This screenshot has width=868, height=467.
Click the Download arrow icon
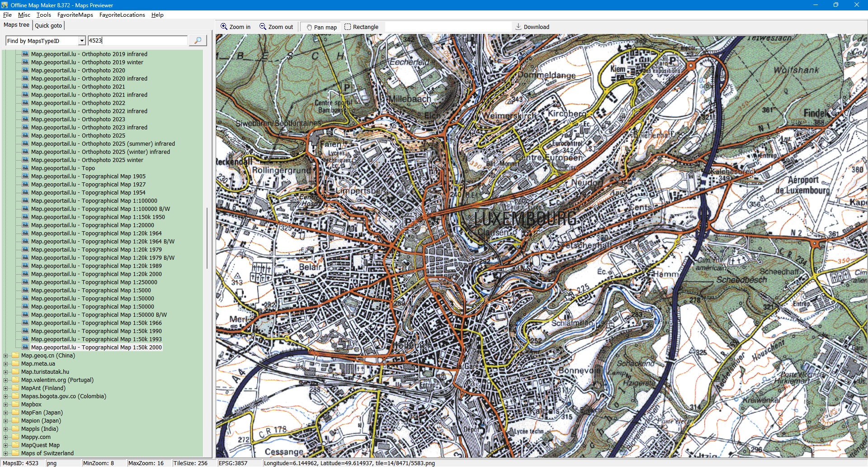519,27
